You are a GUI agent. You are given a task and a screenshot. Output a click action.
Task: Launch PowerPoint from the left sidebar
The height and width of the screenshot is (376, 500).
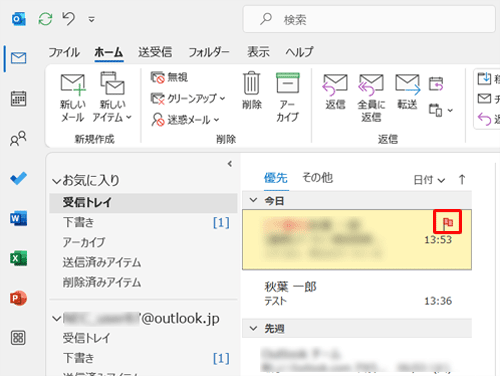click(18, 298)
